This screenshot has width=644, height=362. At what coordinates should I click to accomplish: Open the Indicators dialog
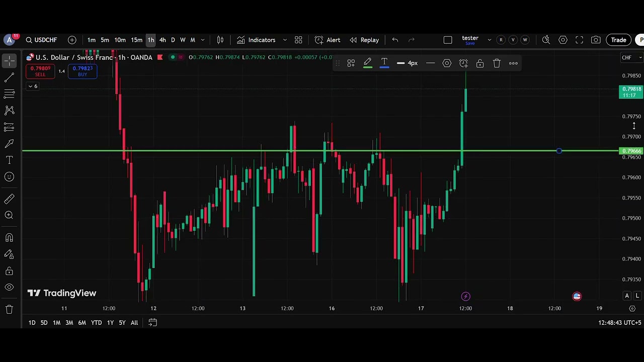click(257, 40)
